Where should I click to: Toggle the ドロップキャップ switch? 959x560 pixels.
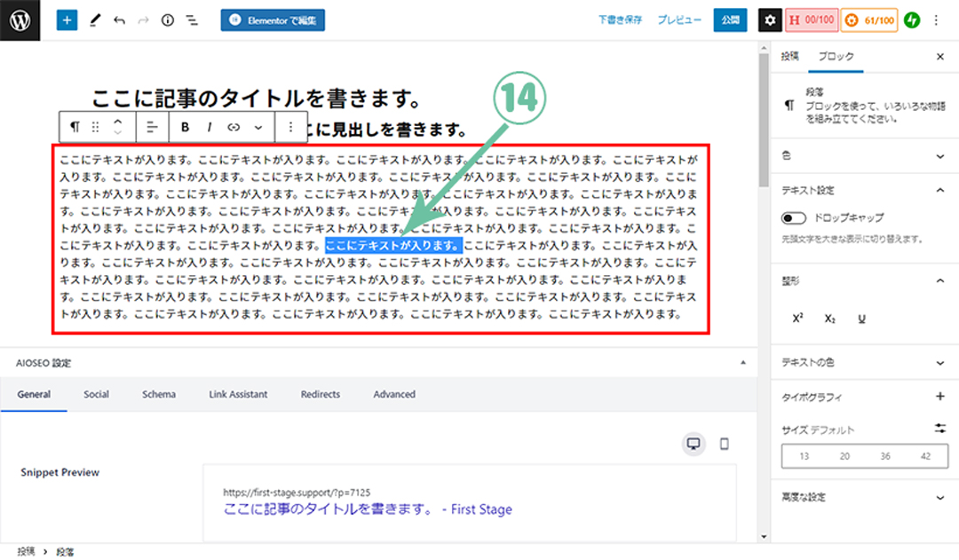click(793, 218)
